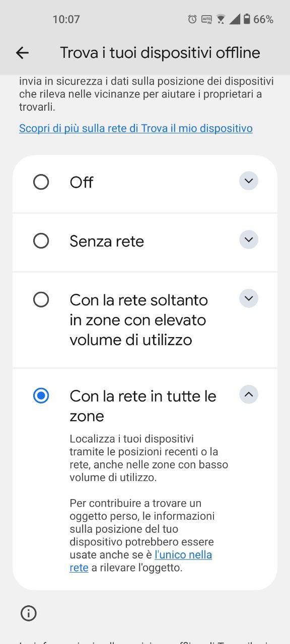Expand details for the Off option
290x644 pixels.
click(x=248, y=181)
